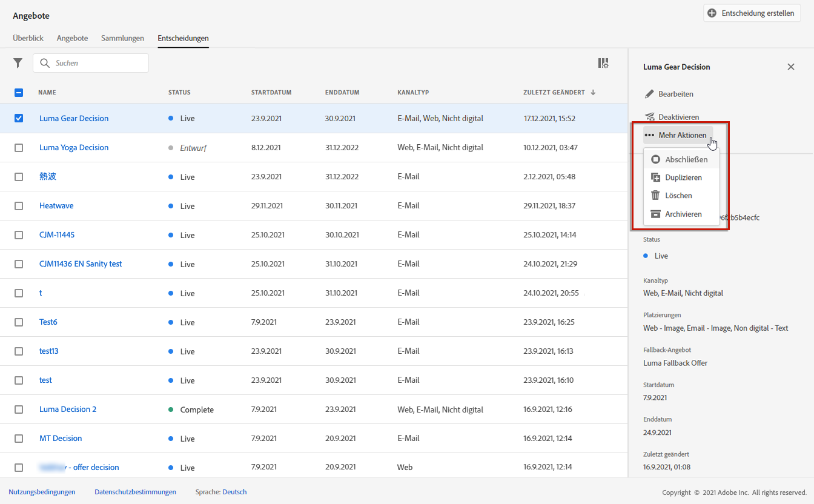
Task: Toggle the select-all header checkbox
Action: [x=19, y=93]
